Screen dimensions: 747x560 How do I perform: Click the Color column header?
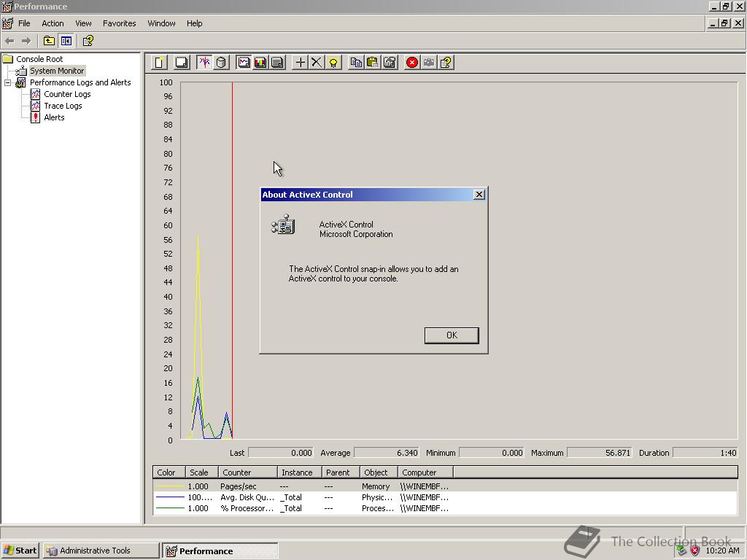[169, 472]
